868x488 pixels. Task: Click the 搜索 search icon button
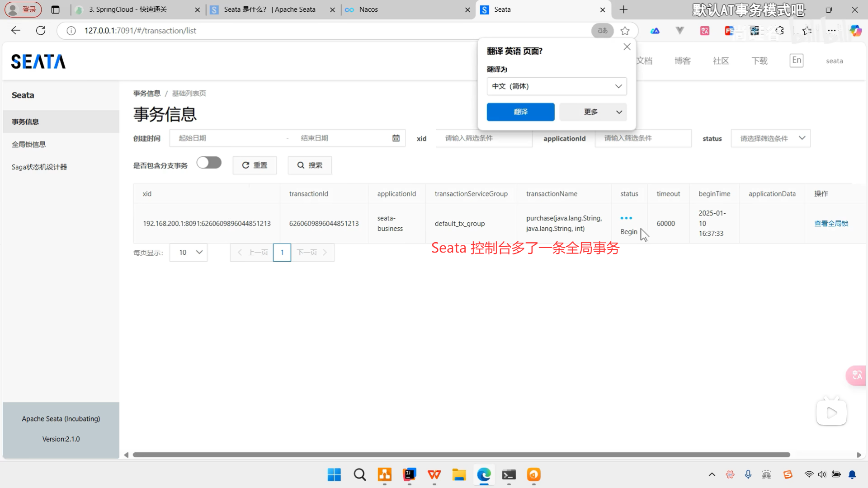click(x=309, y=165)
